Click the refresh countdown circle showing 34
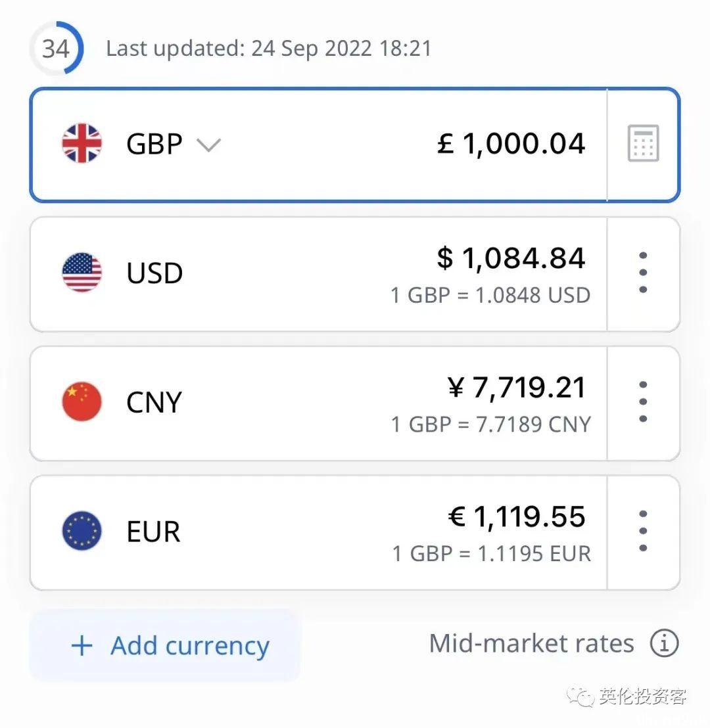710x728 pixels. pos(57,48)
